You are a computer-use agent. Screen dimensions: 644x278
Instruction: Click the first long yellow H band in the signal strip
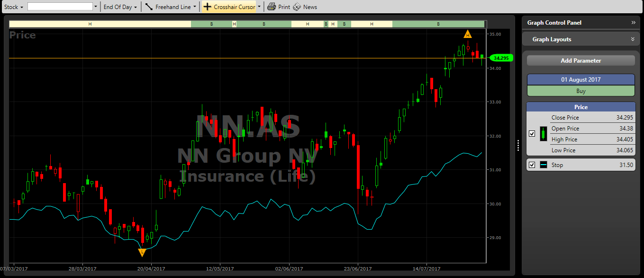coord(100,24)
